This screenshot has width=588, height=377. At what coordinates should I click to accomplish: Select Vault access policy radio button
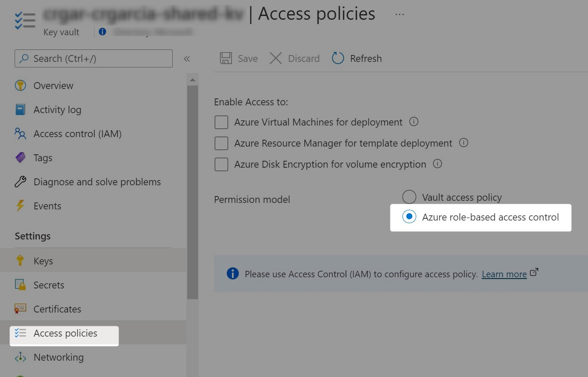(409, 197)
